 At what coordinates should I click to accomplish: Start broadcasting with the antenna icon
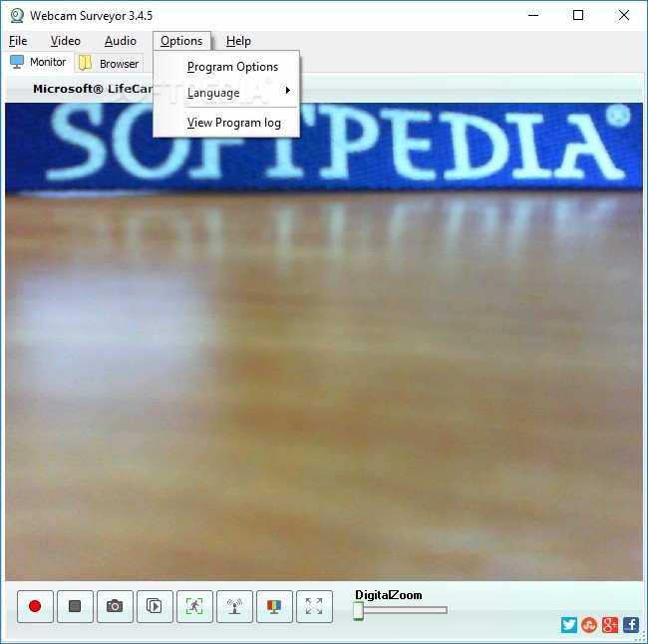pyautogui.click(x=234, y=606)
